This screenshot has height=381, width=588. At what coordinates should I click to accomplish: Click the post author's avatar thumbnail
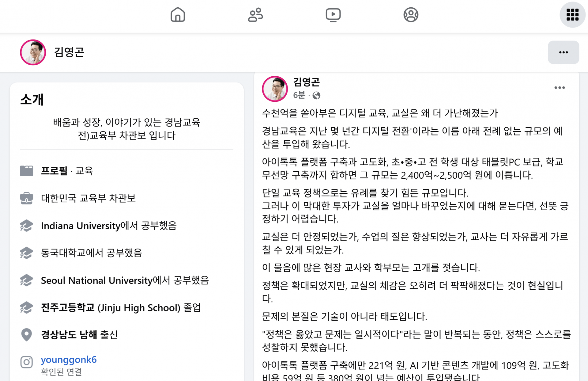(x=275, y=89)
